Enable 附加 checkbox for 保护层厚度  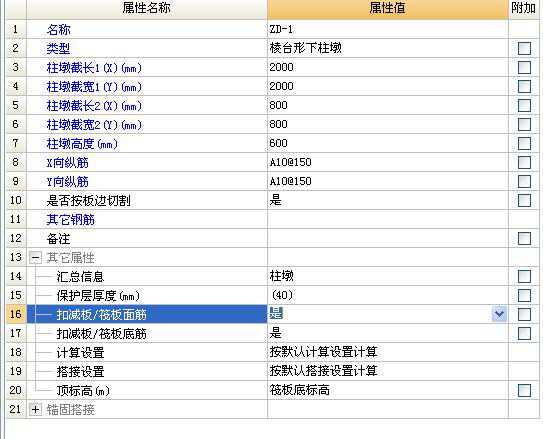pyautogui.click(x=524, y=295)
